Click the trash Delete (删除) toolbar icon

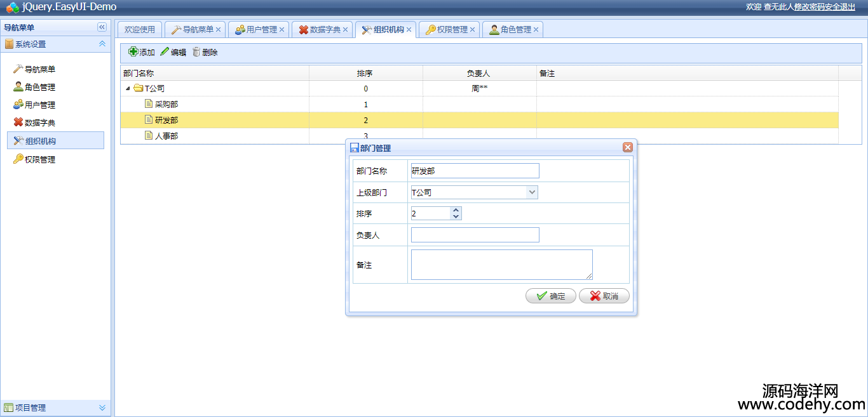pos(196,52)
